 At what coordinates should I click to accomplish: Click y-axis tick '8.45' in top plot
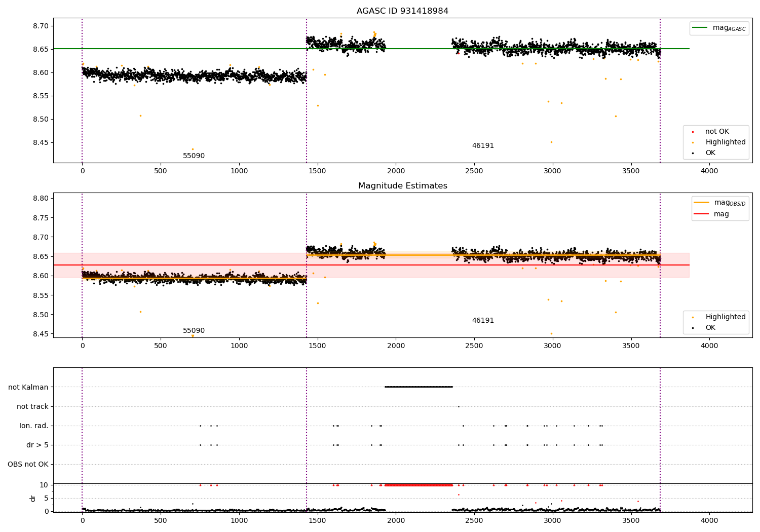coord(41,143)
